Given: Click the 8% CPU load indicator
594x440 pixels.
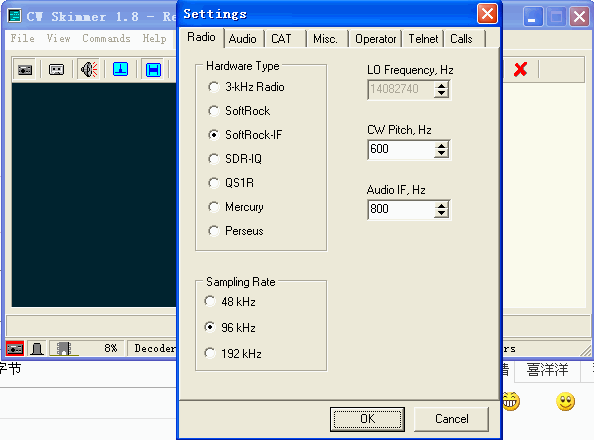Looking at the screenshot, I should coord(111,348).
